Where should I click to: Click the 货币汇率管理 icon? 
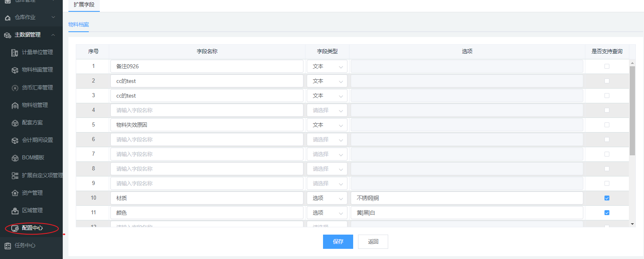[x=15, y=88]
